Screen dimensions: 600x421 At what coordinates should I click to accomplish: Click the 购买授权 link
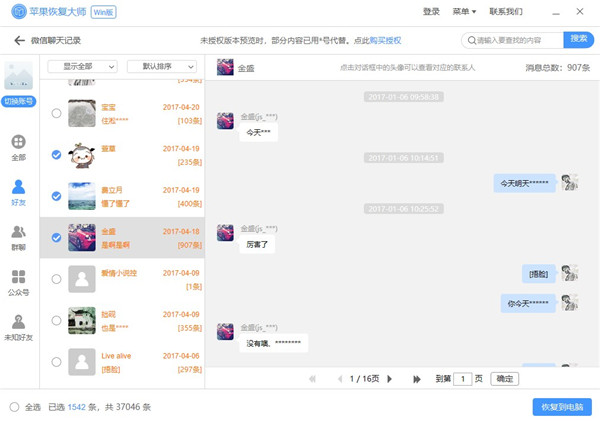(x=385, y=41)
